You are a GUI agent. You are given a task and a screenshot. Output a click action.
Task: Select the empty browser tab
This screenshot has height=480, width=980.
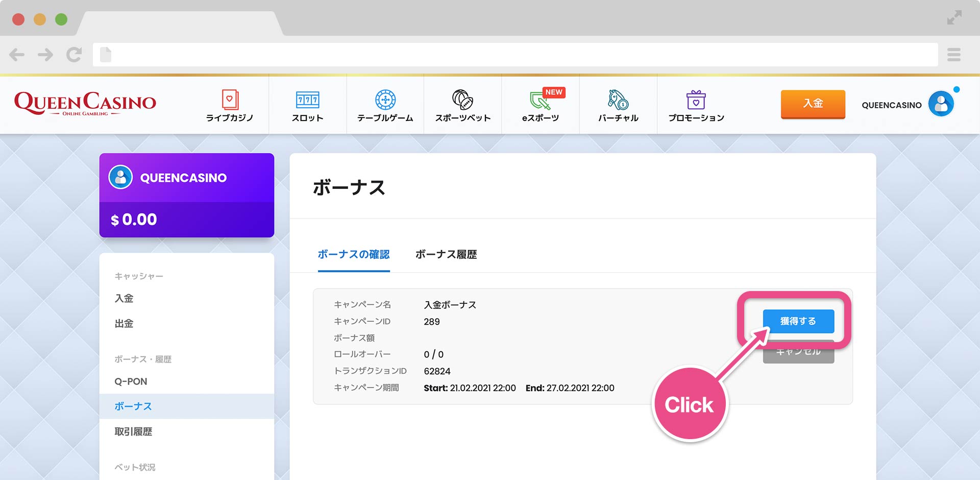pyautogui.click(x=180, y=23)
